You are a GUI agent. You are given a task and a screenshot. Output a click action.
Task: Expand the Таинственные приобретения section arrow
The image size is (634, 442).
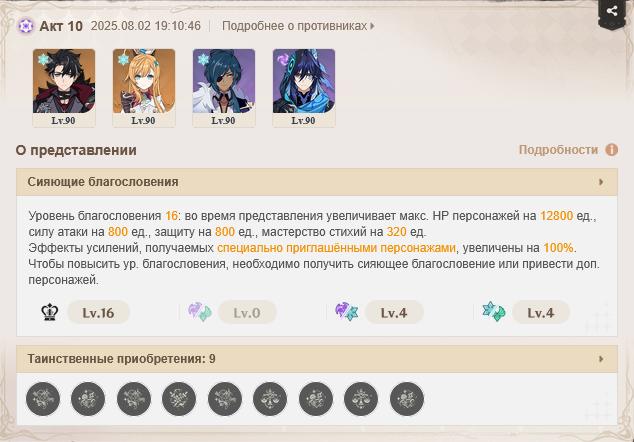(x=601, y=359)
